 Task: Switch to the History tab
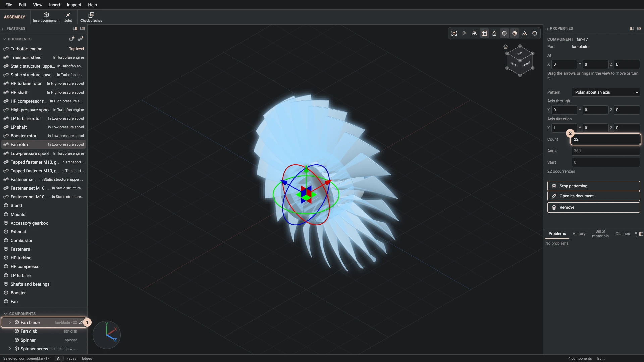click(579, 234)
